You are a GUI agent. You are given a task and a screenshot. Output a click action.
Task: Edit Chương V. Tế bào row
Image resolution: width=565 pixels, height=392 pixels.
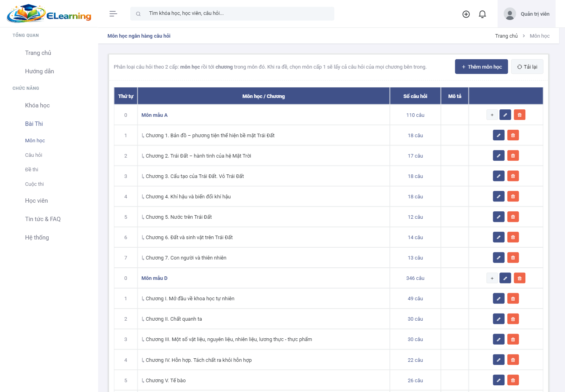pyautogui.click(x=499, y=380)
